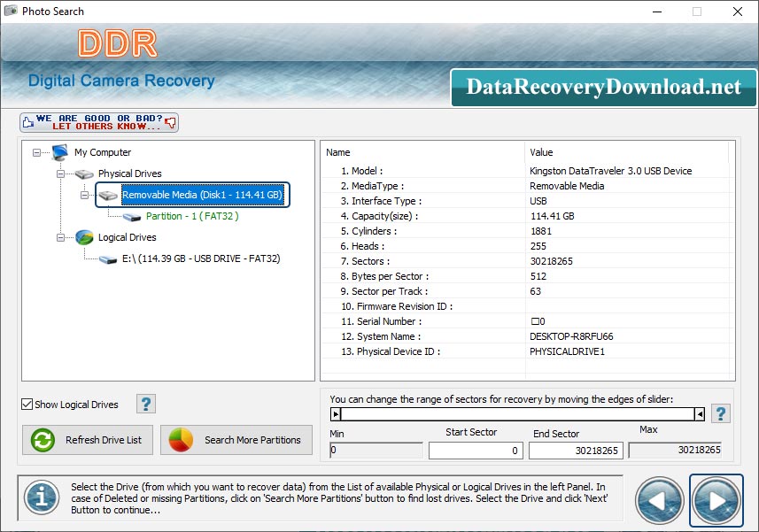
Task: Click the Kingston DataTraveler 3.0 USB Device value
Action: point(610,171)
